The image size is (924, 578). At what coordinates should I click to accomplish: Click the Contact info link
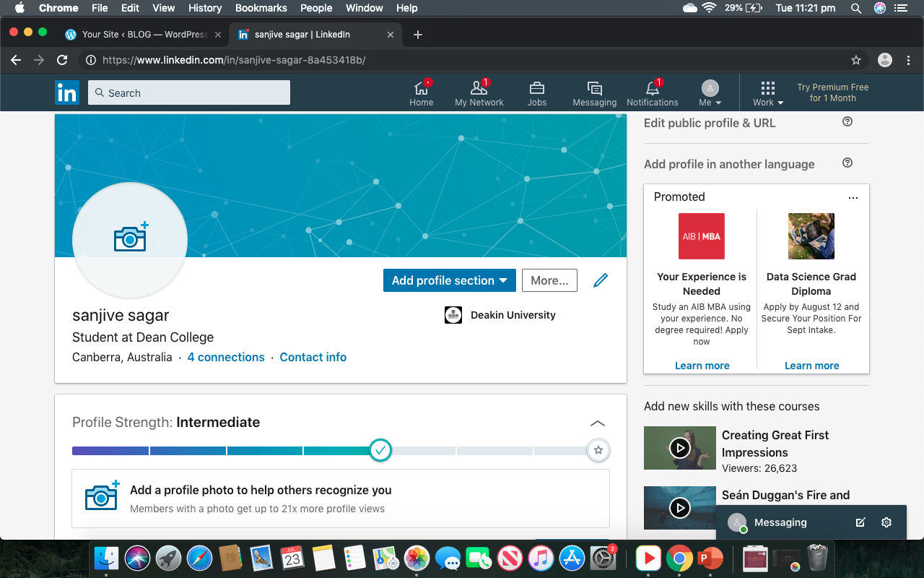(x=313, y=357)
